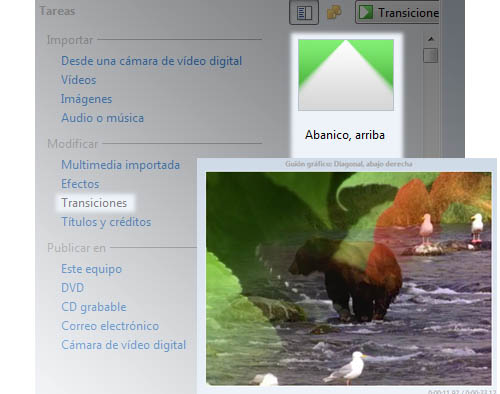Image resolution: width=500 pixels, height=394 pixels.
Task: Import Vídeos from the tasks list
Action: [x=79, y=80]
